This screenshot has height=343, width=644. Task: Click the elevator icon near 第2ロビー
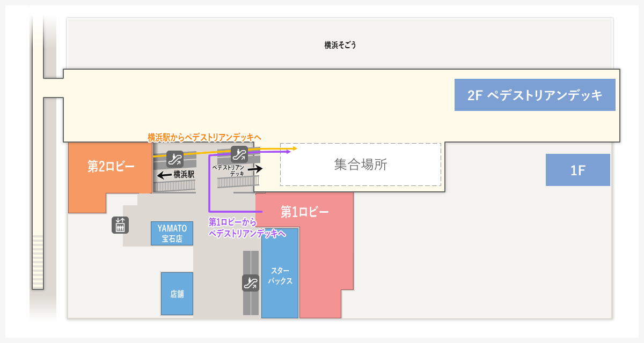pyautogui.click(x=120, y=225)
